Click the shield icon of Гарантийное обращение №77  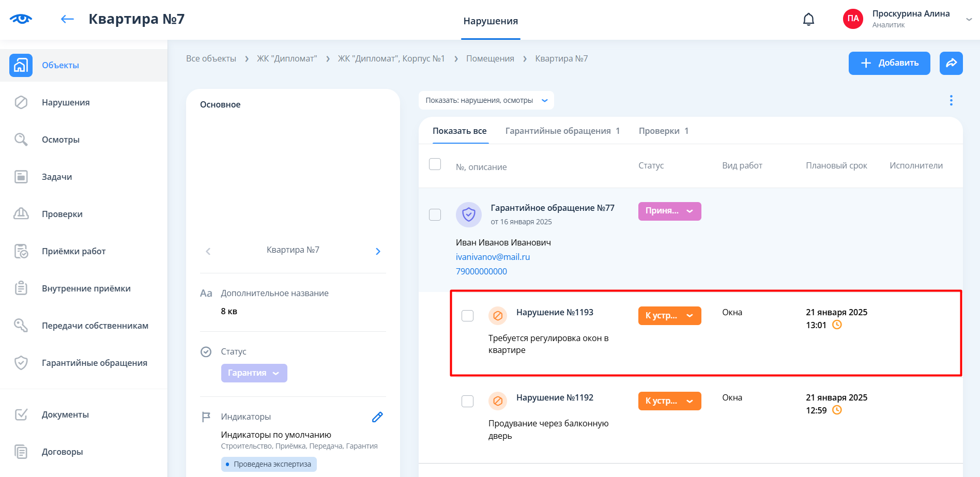coord(468,214)
